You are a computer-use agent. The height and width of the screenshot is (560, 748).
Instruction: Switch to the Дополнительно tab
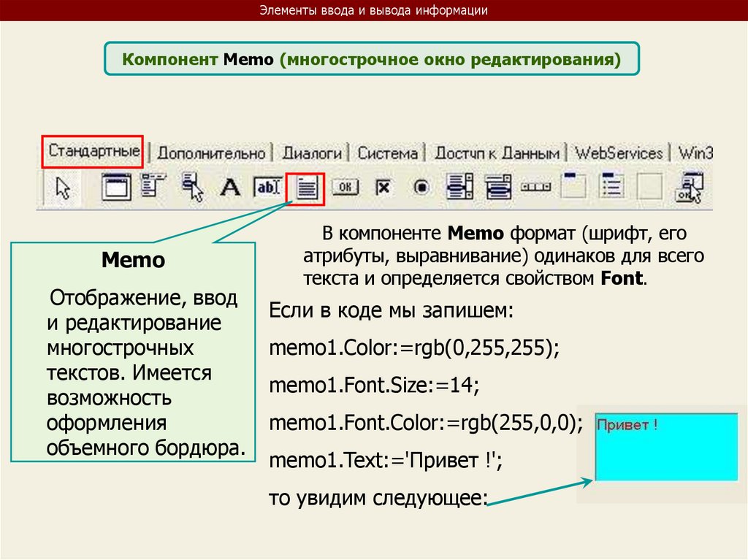[x=211, y=153]
